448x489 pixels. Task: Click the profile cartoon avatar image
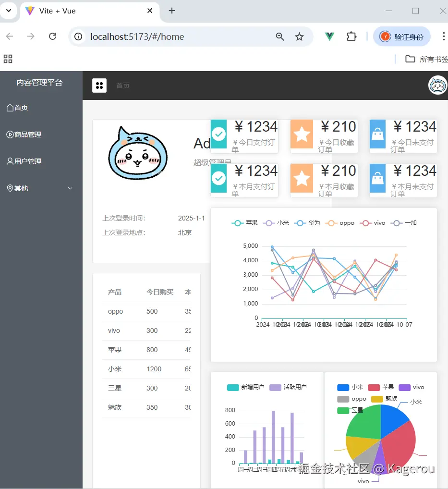138,153
